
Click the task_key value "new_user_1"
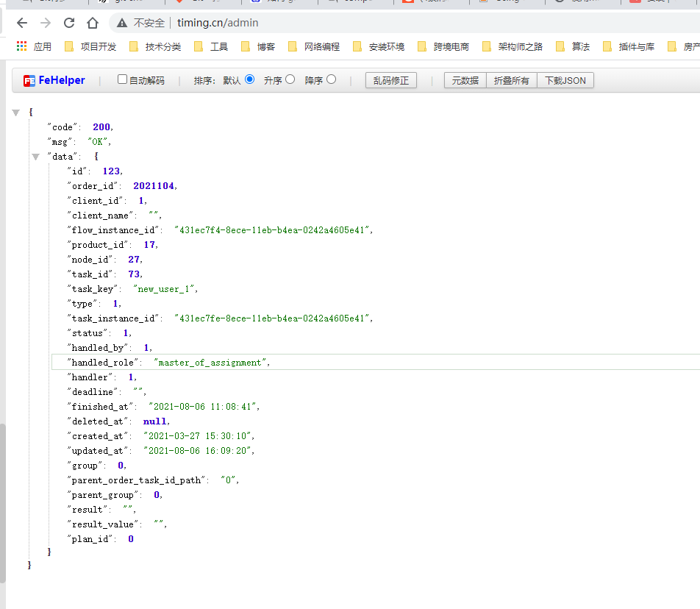click(164, 289)
